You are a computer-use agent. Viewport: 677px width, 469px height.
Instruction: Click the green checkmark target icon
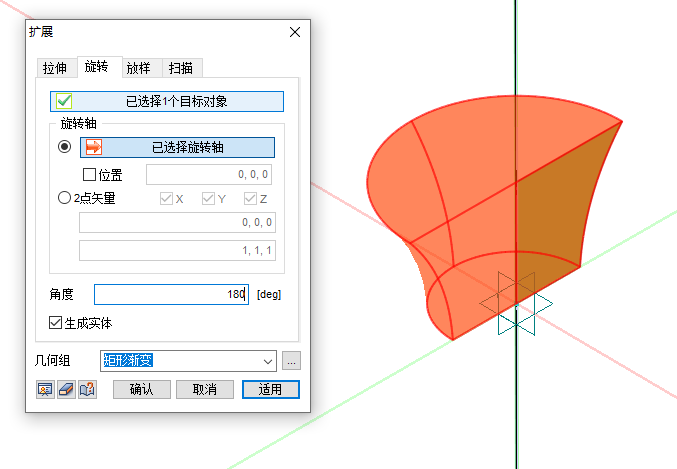coord(64,101)
